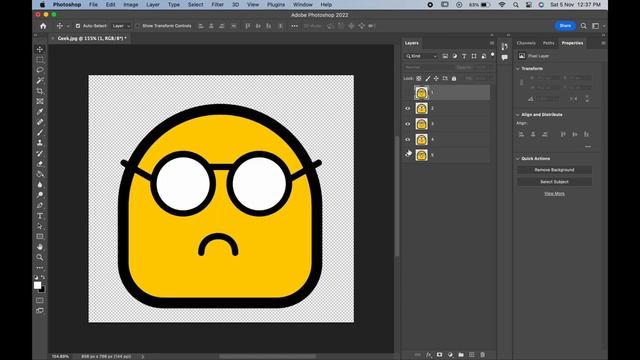Open the Layers panel menu

492,43
